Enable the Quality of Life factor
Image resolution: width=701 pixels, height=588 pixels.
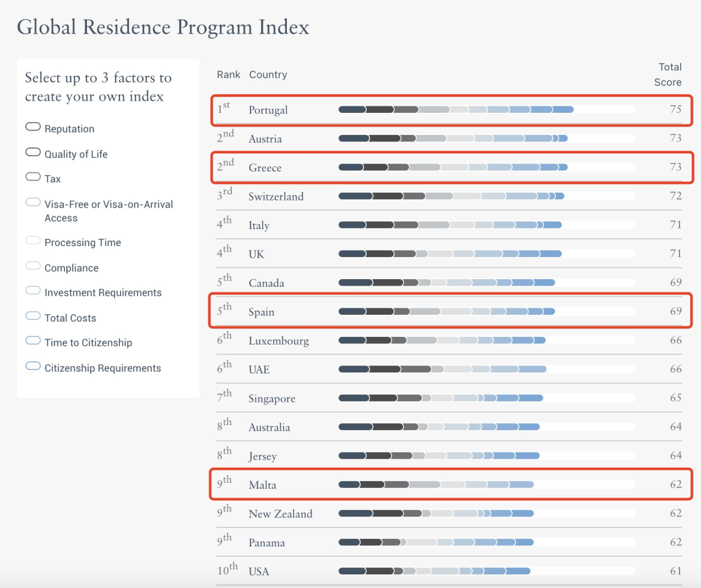[x=33, y=153]
